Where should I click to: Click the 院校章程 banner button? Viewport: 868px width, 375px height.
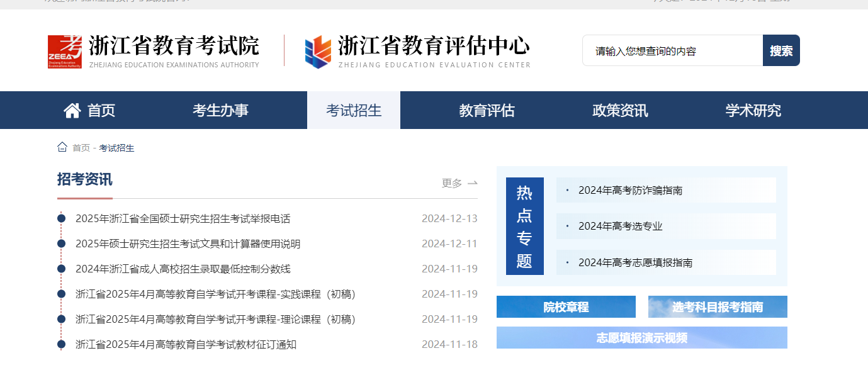[566, 307]
